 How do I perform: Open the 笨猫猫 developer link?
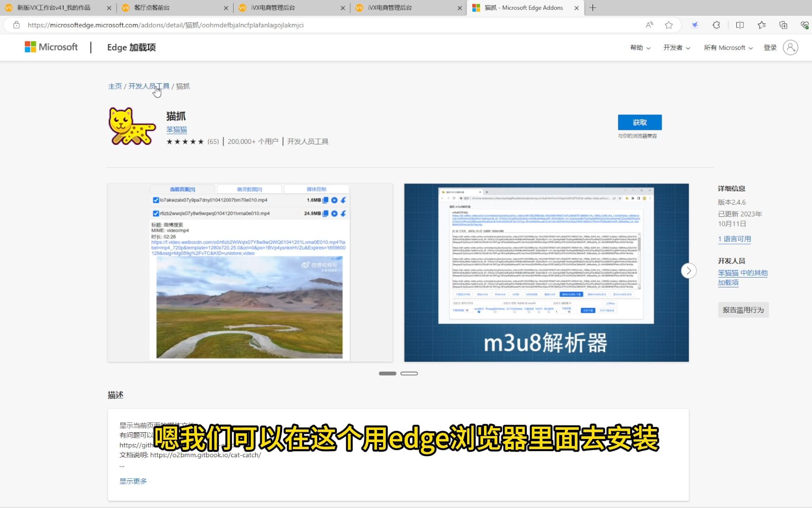point(177,129)
